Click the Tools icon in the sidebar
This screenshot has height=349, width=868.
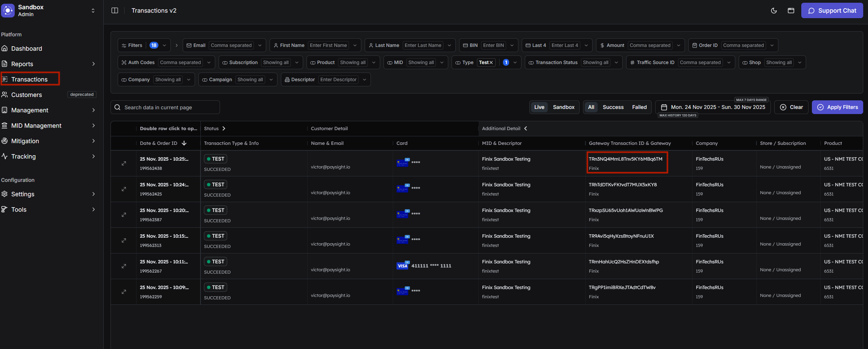tap(4, 209)
